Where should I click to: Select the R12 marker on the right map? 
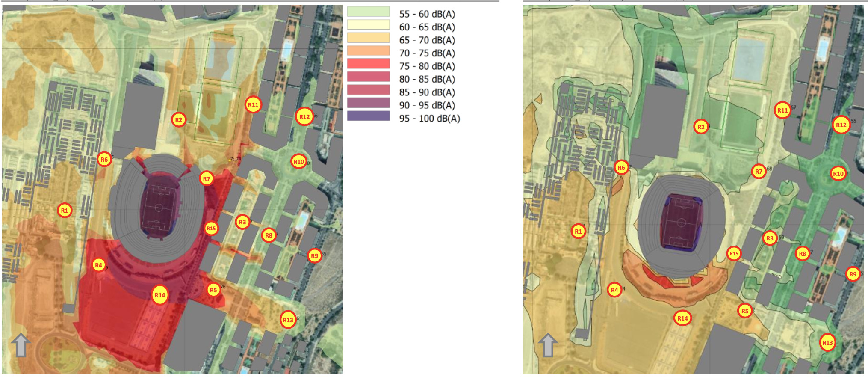[x=841, y=125]
